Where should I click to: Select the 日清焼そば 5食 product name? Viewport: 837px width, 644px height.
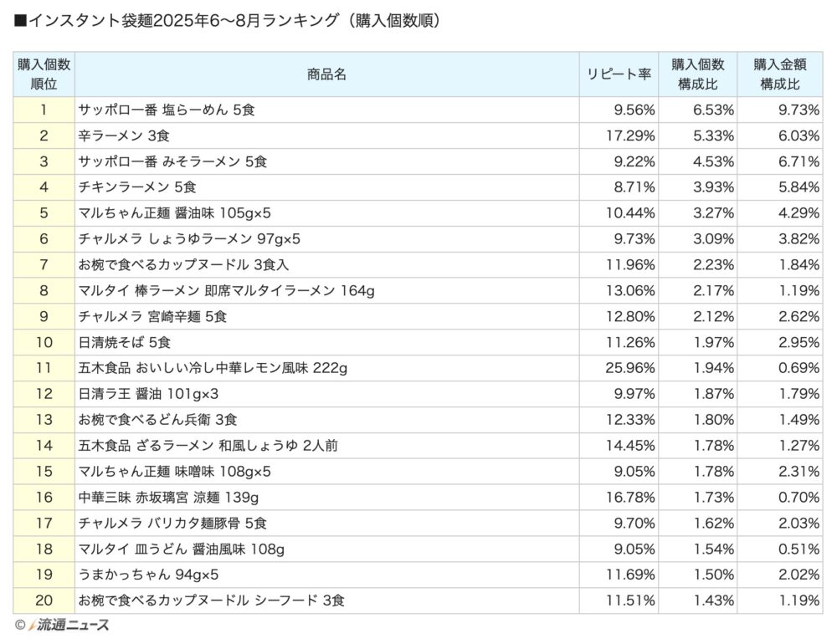coord(125,343)
